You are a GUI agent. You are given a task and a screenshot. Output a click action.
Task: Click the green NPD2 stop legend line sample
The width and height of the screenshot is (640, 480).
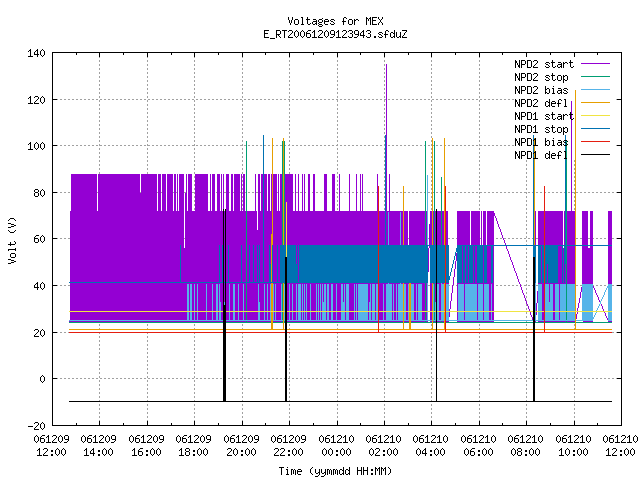596,76
